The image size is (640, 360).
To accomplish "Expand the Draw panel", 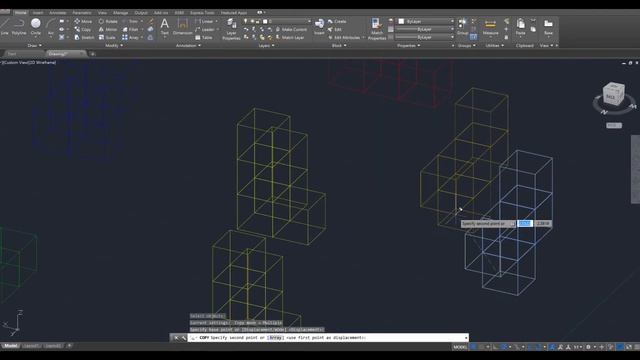I will (34, 46).
